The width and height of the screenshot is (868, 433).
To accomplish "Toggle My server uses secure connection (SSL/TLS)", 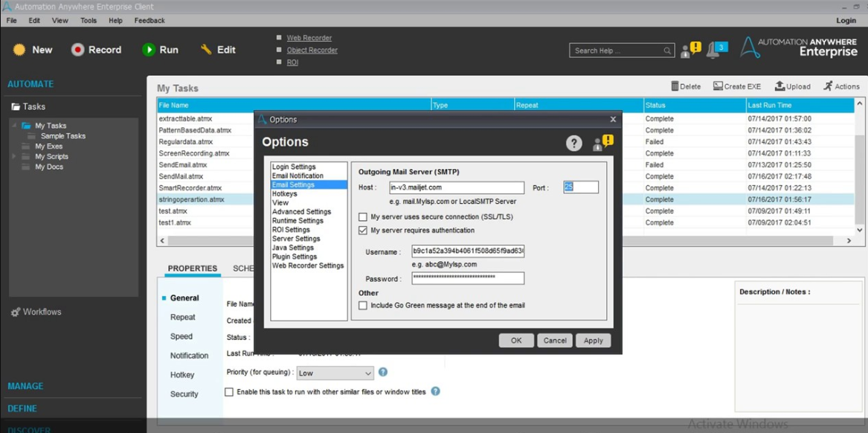I will click(363, 216).
